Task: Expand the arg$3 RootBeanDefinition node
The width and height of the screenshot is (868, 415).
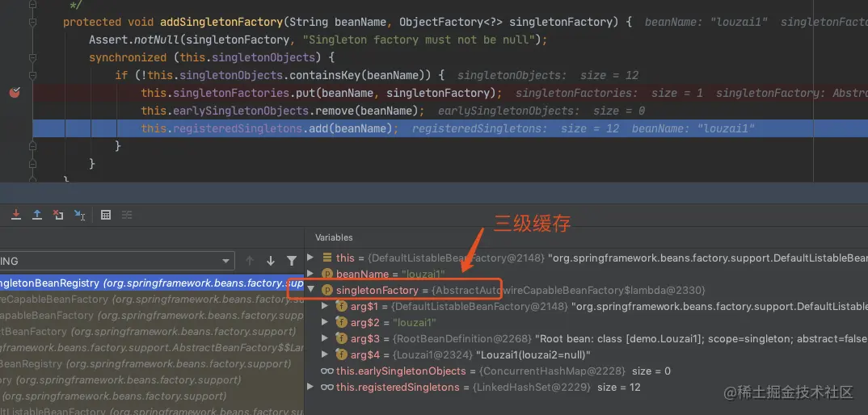Action: coord(325,338)
